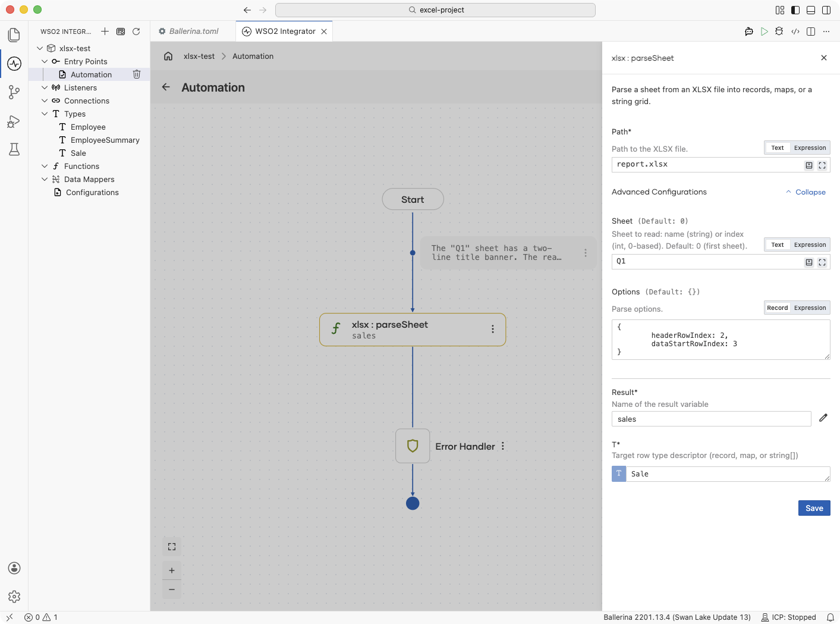Zoom out on the flow diagram
The height and width of the screenshot is (624, 840).
(x=172, y=589)
